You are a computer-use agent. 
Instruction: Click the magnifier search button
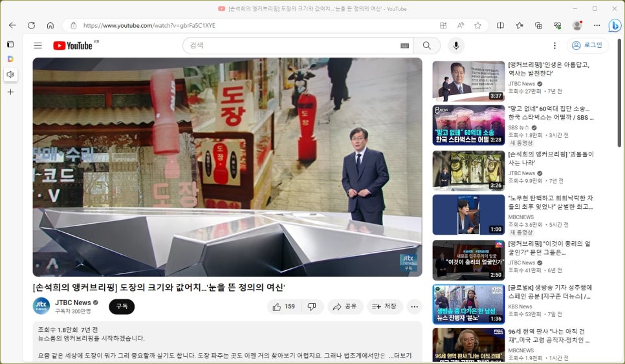pyautogui.click(x=427, y=45)
